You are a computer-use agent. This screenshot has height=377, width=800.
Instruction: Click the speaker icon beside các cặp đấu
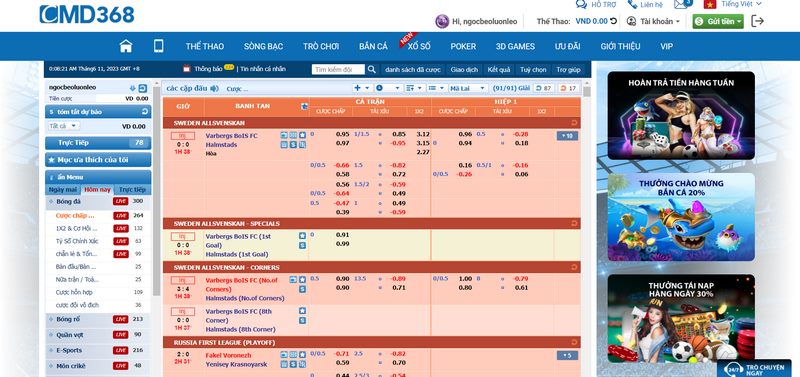pos(214,88)
